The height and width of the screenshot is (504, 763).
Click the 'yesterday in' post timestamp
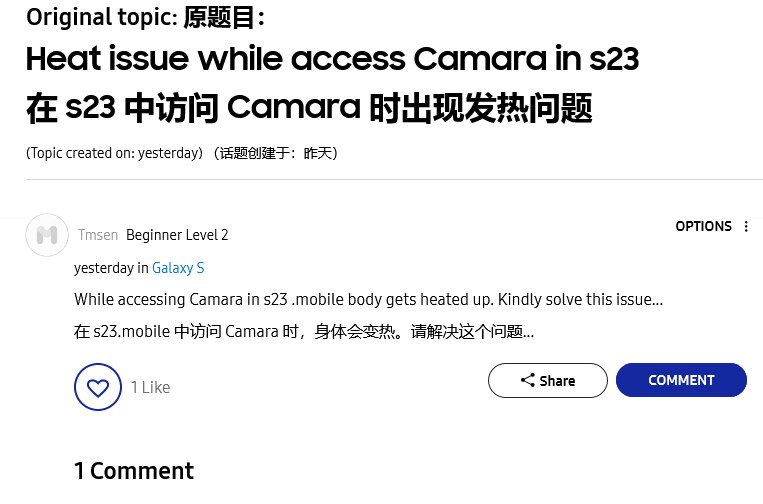coord(111,268)
